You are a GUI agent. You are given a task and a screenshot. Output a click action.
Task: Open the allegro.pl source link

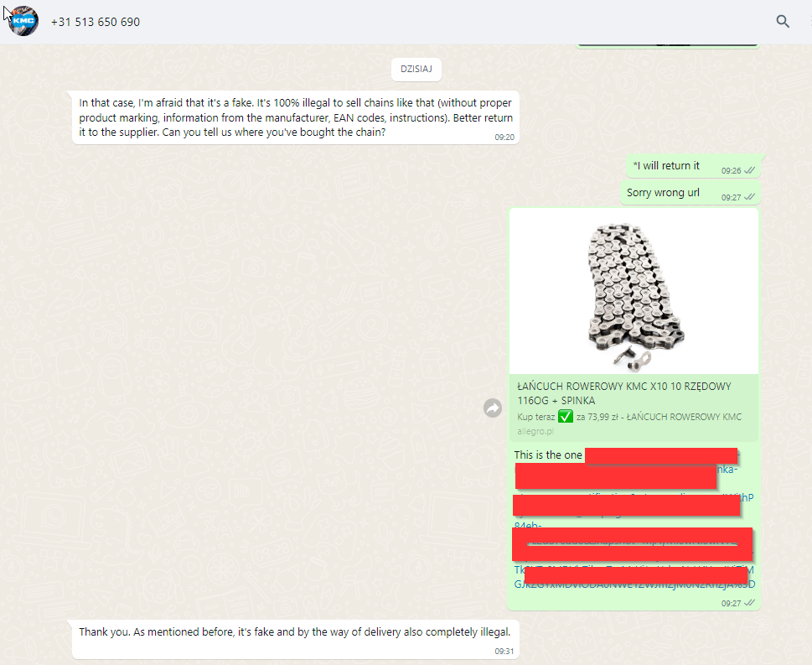(x=535, y=431)
